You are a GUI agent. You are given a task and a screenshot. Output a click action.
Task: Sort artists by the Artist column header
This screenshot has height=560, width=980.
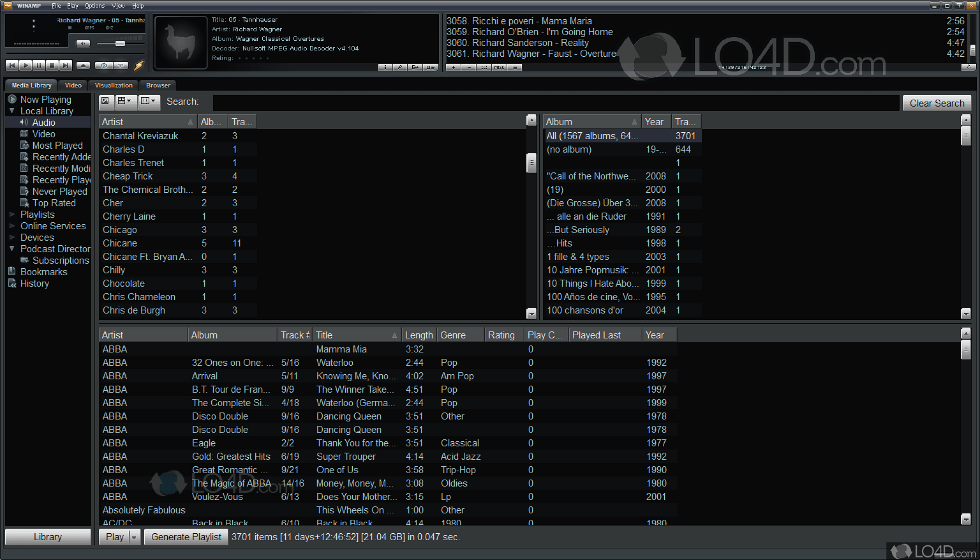[x=147, y=122]
